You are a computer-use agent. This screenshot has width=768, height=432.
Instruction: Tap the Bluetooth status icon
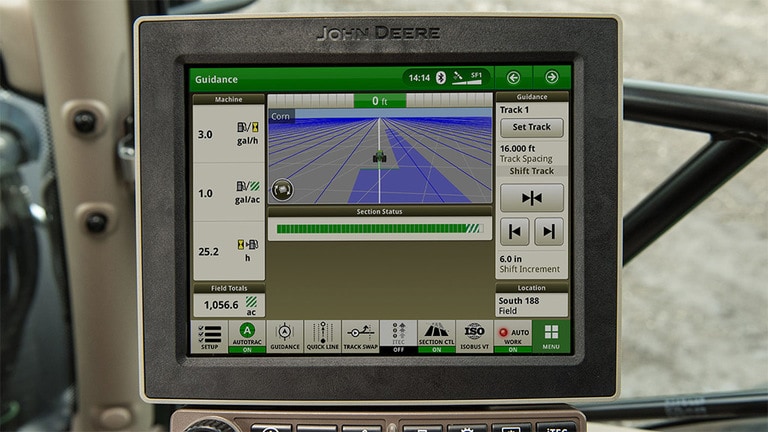pos(441,77)
